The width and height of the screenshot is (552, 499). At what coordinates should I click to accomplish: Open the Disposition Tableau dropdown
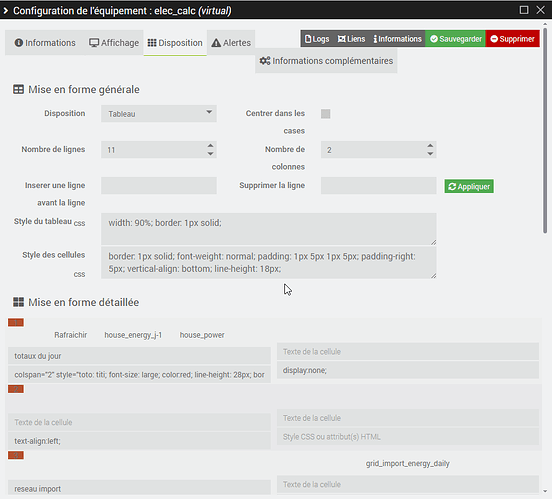[x=159, y=114]
